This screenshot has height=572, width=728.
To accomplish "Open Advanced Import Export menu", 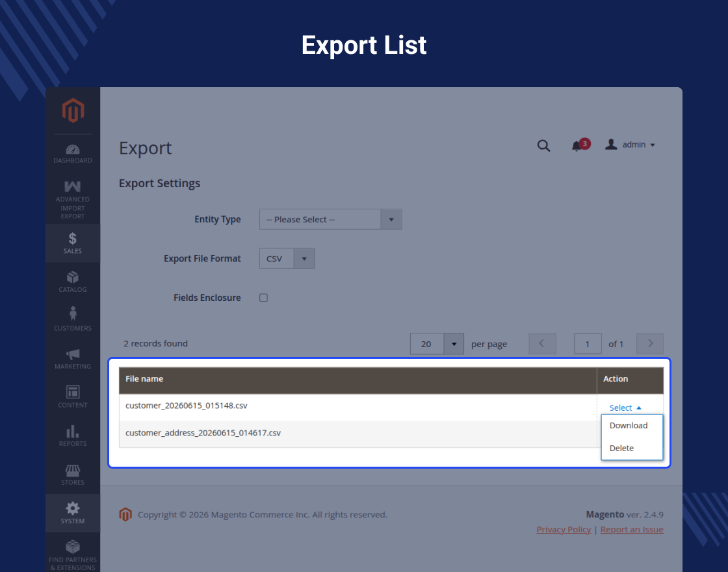I will (73, 200).
